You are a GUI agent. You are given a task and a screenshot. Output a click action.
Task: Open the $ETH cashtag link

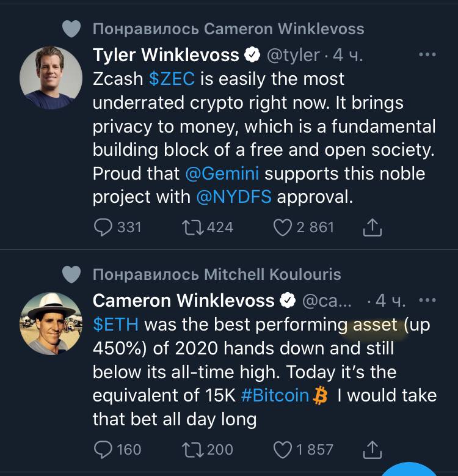pos(116,324)
